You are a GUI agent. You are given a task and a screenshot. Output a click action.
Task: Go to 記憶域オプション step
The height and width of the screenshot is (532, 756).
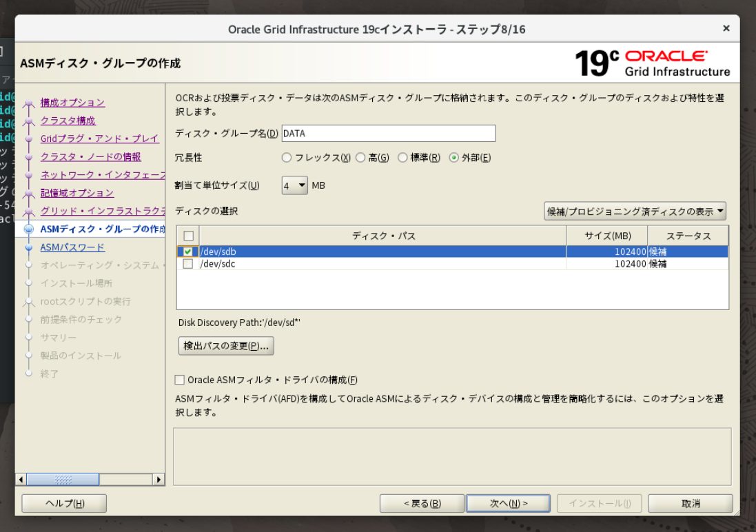tap(77, 193)
